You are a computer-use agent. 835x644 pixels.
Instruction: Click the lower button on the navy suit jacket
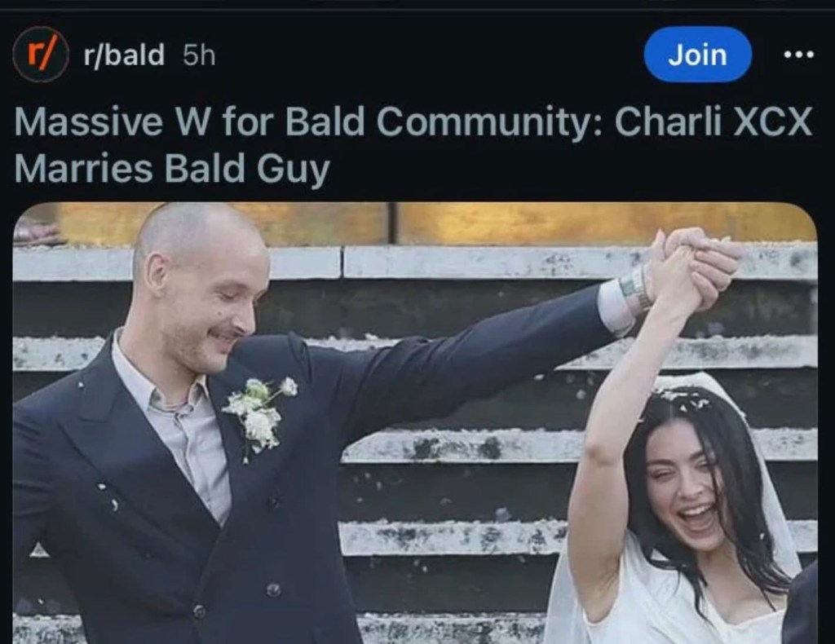click(x=273, y=589)
